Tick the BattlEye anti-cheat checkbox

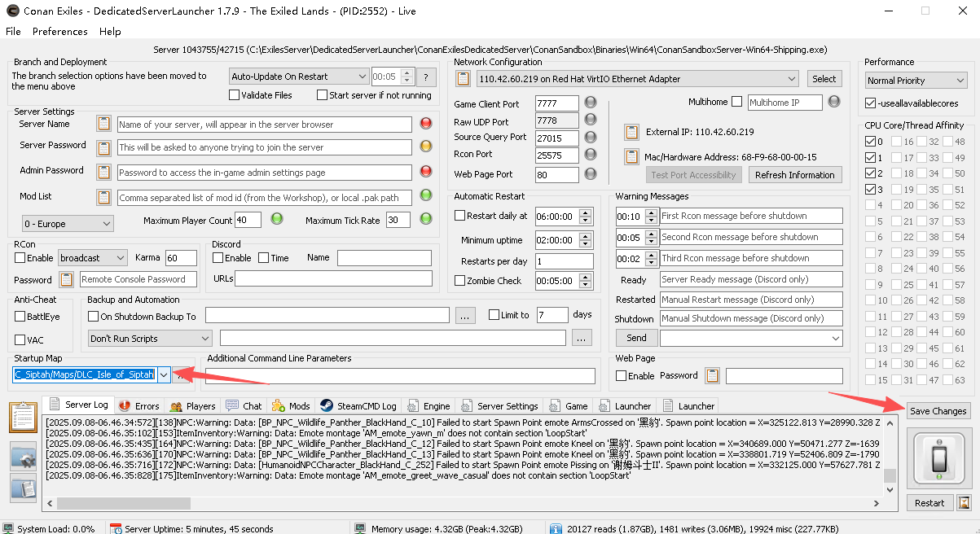[20, 317]
